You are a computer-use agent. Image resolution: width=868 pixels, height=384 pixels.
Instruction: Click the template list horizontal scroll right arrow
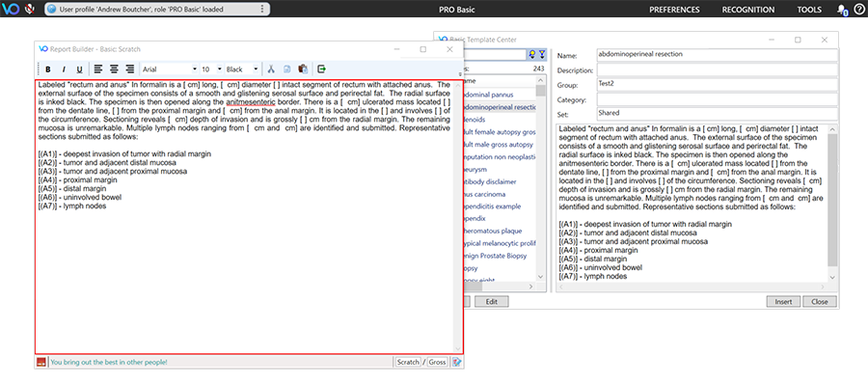coord(531,287)
